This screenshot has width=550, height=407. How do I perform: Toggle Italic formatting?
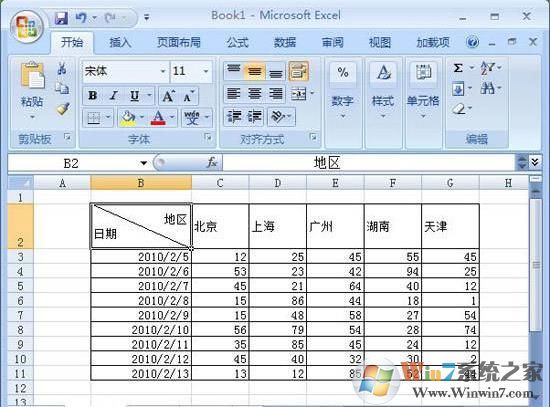[113, 95]
